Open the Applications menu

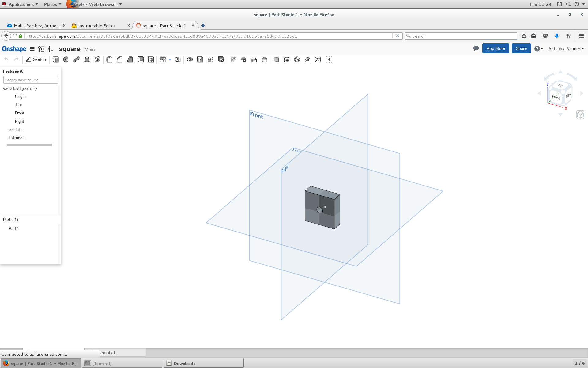[21, 4]
